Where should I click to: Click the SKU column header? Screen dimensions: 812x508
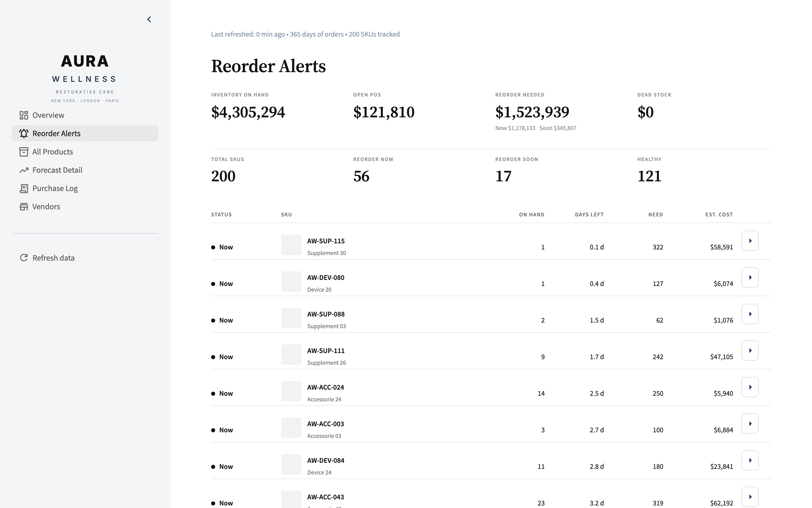tap(286, 215)
